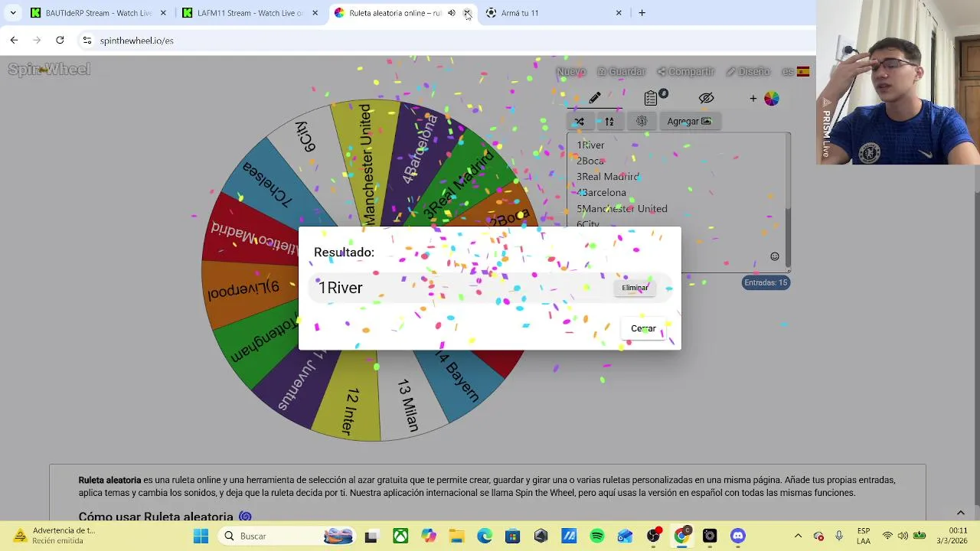Open the entries settings gear icon

click(642, 121)
